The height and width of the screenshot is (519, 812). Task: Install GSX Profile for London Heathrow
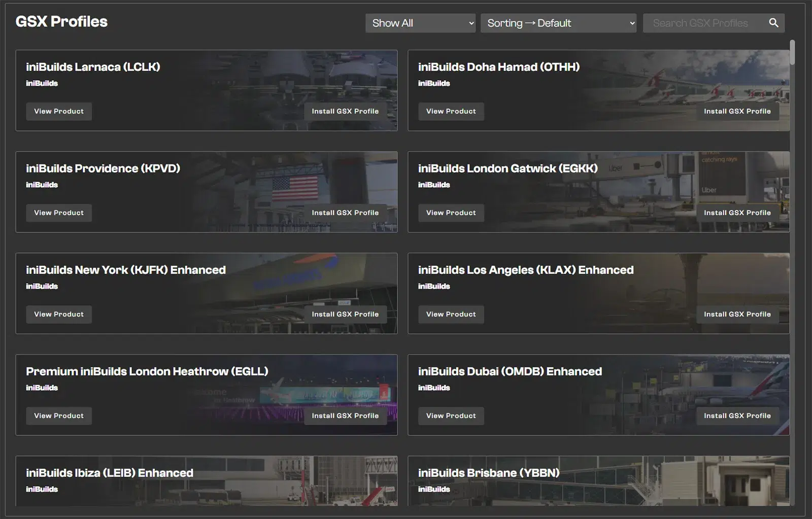click(345, 416)
